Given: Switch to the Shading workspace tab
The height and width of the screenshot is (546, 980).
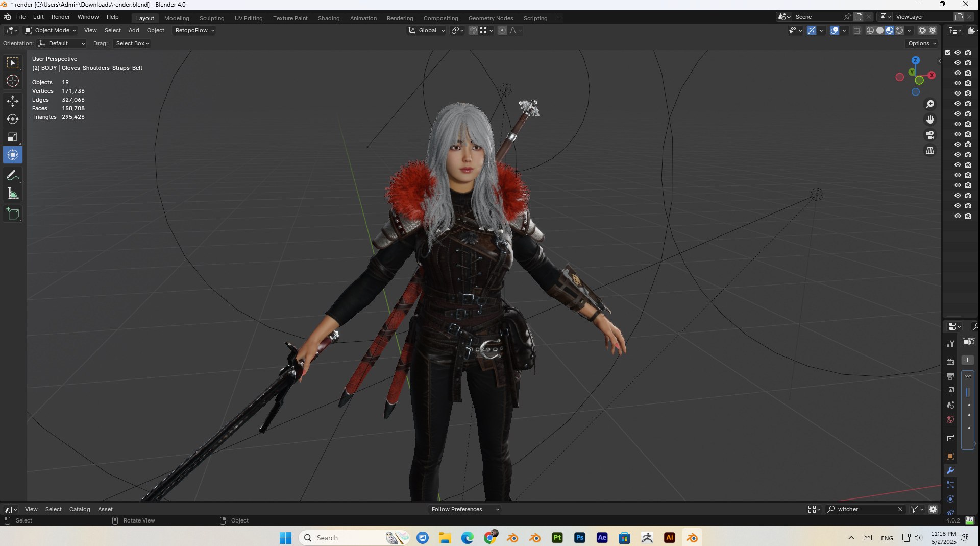Looking at the screenshot, I should click(x=329, y=18).
